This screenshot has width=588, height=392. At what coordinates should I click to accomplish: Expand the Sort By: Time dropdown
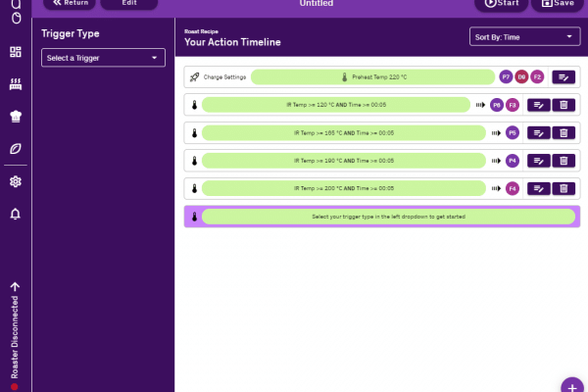click(524, 37)
